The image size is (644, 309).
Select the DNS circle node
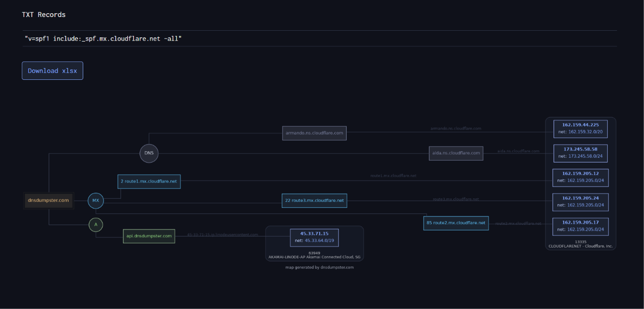pos(149,154)
